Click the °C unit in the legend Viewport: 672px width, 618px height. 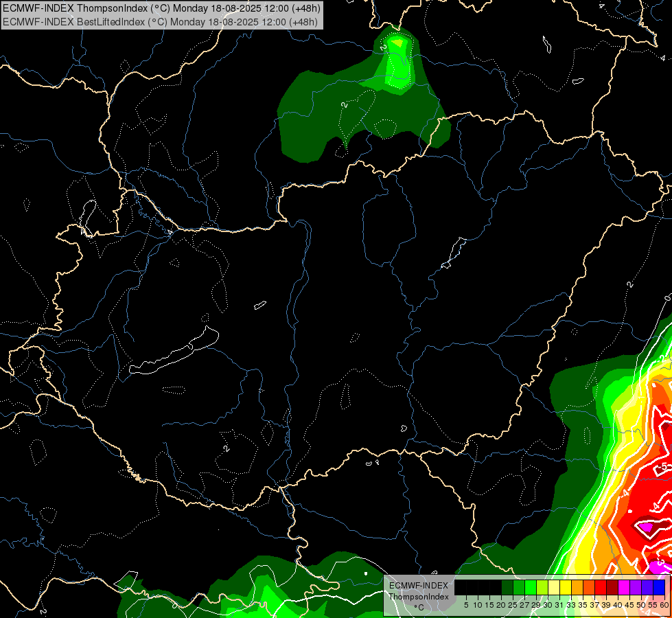click(419, 608)
